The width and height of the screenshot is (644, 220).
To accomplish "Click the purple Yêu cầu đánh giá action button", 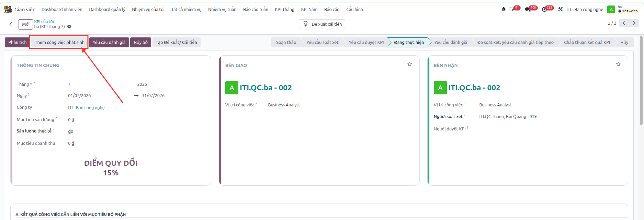I will pyautogui.click(x=109, y=43).
